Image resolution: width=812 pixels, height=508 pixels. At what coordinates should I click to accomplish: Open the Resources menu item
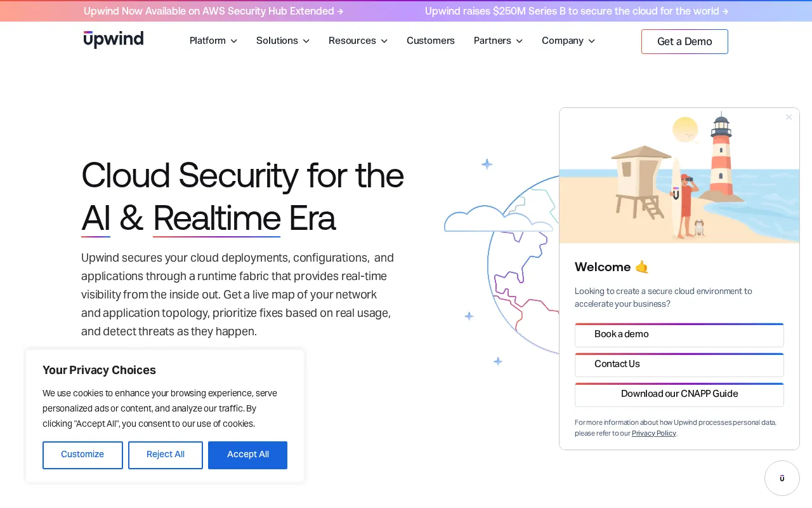click(352, 41)
